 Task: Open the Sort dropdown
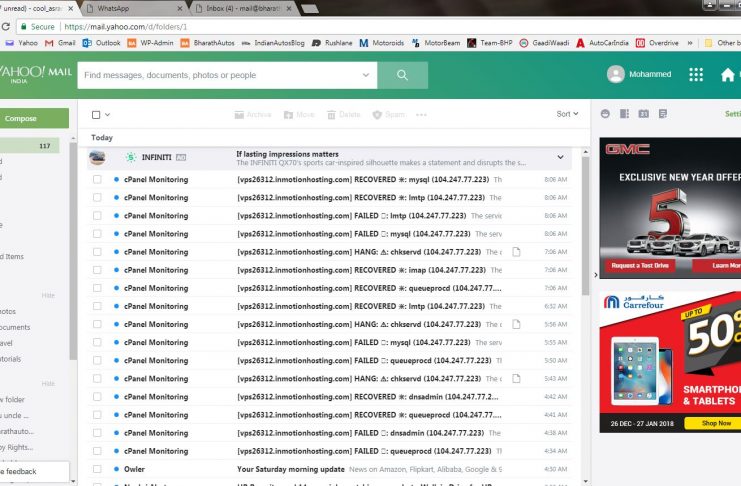(567, 114)
